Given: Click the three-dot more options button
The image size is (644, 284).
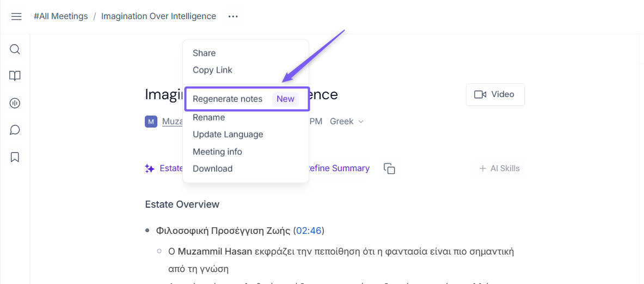Looking at the screenshot, I should coord(233,16).
